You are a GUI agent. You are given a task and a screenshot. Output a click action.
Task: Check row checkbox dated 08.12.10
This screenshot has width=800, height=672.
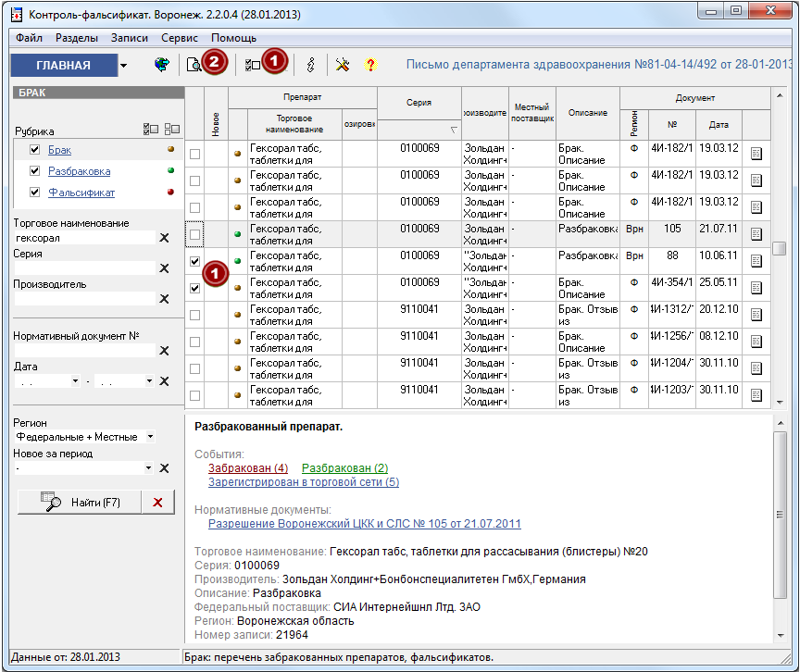tap(194, 342)
